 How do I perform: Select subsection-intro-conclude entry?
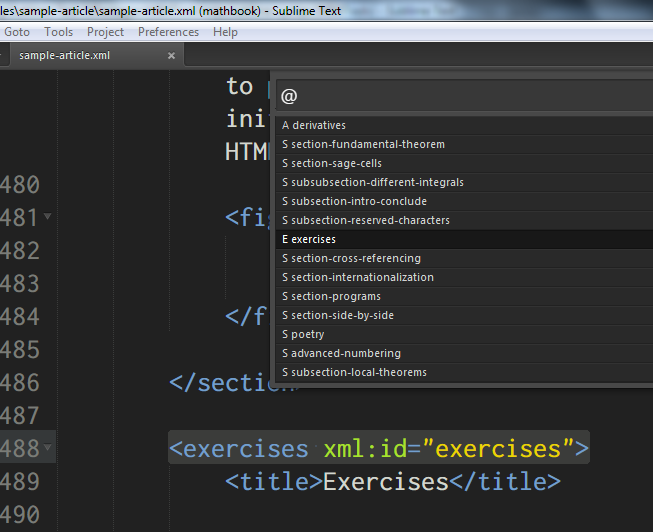[x=464, y=201]
